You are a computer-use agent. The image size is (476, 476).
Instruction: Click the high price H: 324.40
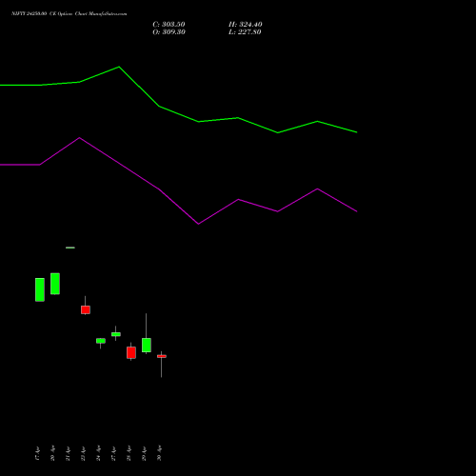coord(246,25)
